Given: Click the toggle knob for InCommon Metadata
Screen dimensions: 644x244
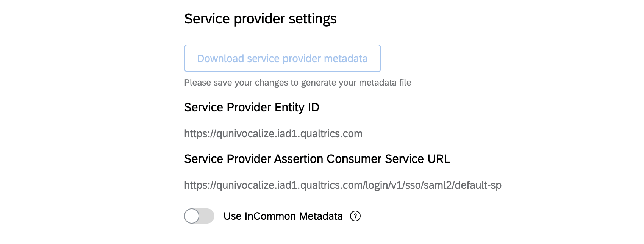Looking at the screenshot, I should 194,216.
